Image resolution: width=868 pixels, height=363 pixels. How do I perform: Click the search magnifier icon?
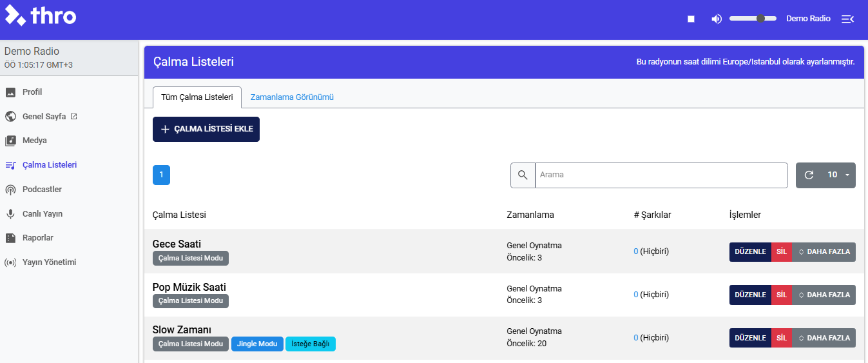523,175
